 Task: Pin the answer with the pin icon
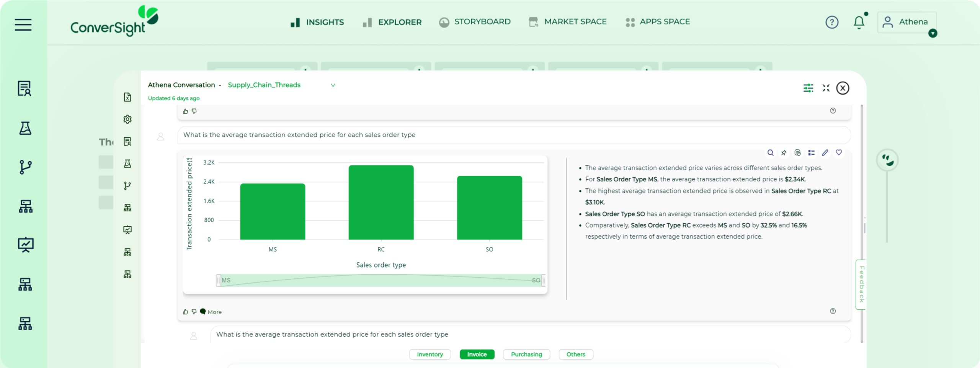(x=784, y=152)
